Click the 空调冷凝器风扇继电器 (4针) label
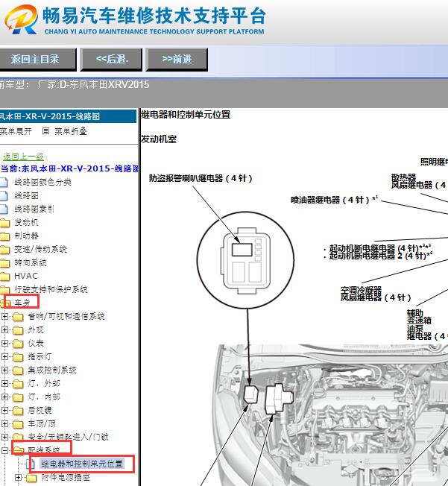The image size is (448, 486). (376, 294)
